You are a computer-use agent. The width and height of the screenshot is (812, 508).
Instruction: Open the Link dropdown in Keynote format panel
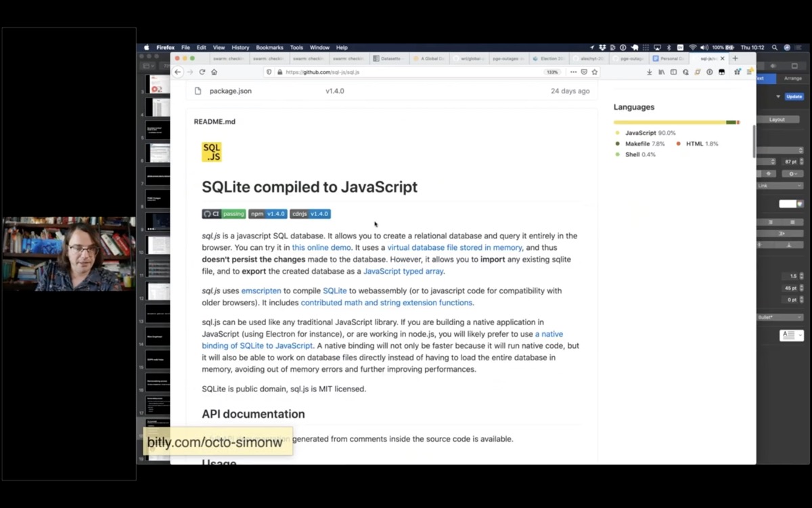pyautogui.click(x=780, y=186)
